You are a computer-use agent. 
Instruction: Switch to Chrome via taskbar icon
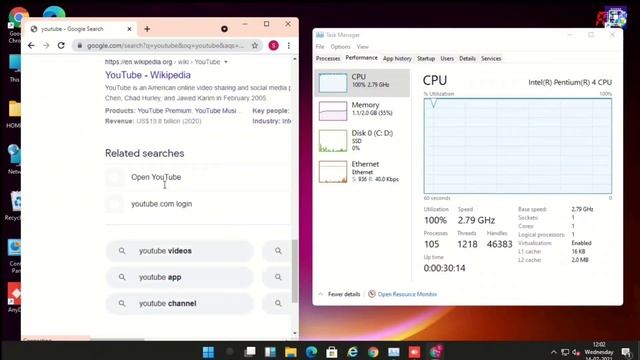click(x=373, y=352)
